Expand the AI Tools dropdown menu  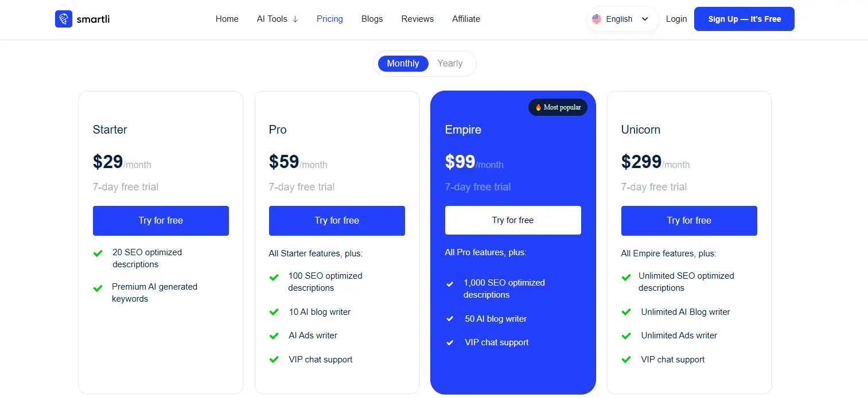[278, 19]
